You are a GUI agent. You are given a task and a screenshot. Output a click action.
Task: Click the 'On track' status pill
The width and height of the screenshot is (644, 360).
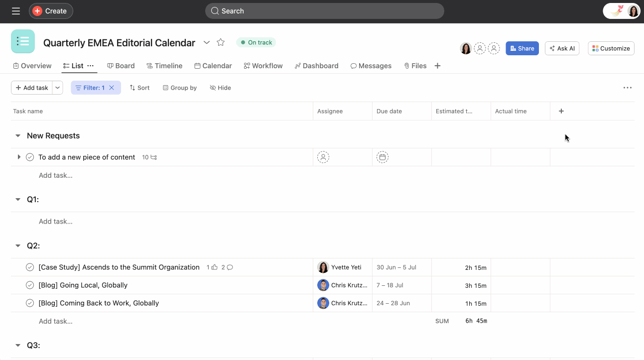(x=256, y=42)
